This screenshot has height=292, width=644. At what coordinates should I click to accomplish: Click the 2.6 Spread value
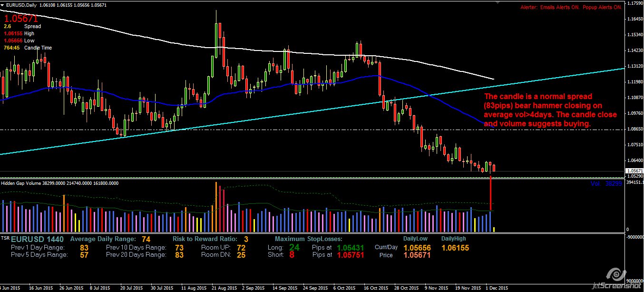[x=7, y=27]
